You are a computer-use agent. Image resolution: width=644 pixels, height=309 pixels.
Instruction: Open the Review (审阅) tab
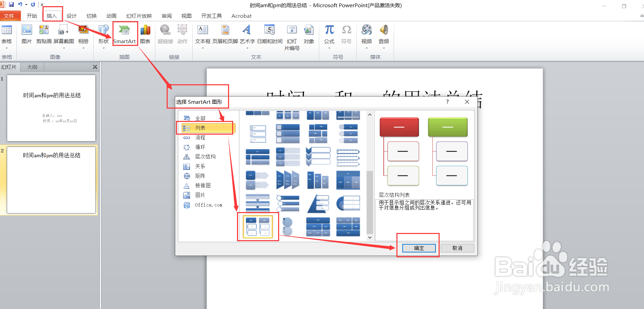point(167,16)
